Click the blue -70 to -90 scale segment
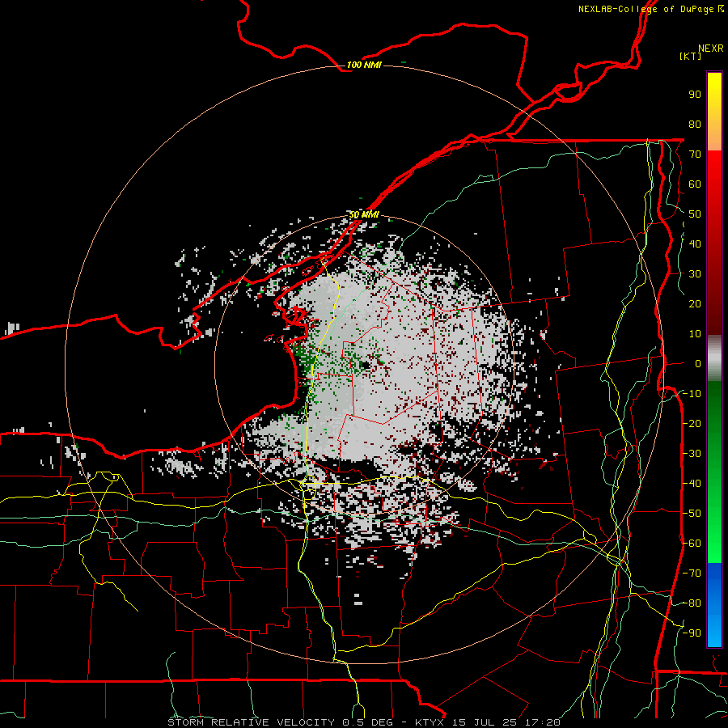The width and height of the screenshot is (728, 728). (x=714, y=605)
